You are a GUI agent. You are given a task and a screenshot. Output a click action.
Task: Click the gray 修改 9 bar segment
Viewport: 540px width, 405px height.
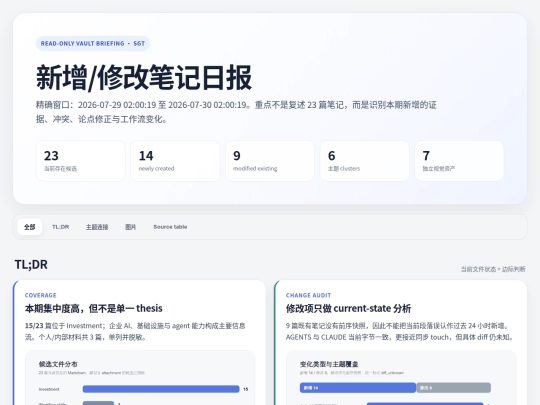click(454, 388)
